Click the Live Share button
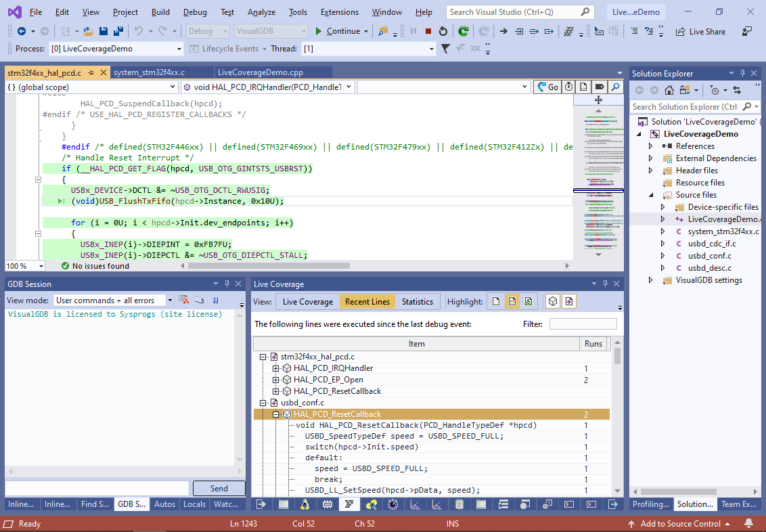The height and width of the screenshot is (532, 766). click(x=700, y=31)
